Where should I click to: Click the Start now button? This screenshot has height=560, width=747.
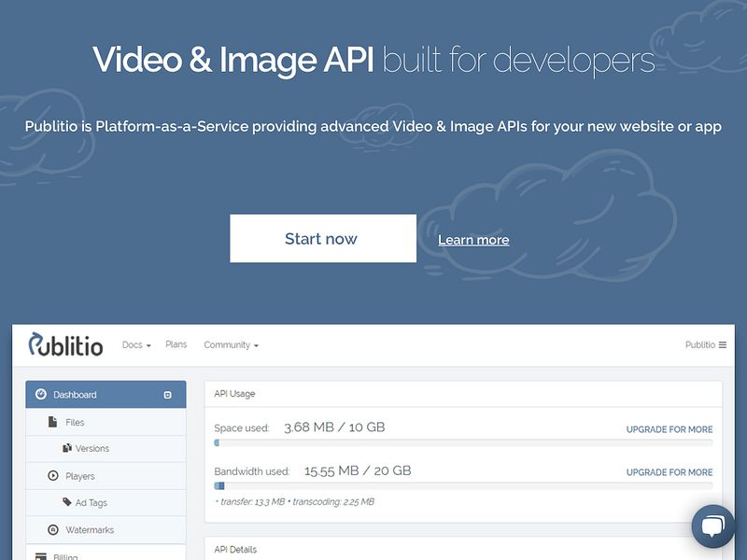coord(323,238)
